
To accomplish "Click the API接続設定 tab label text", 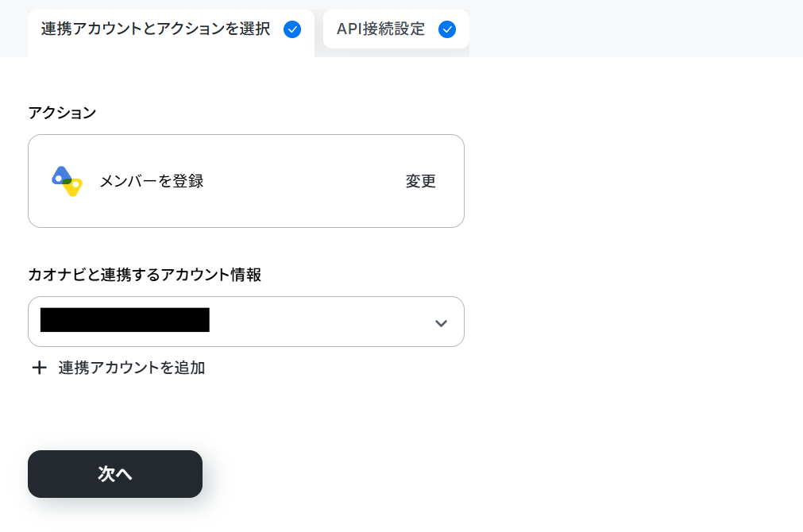I will (380, 29).
